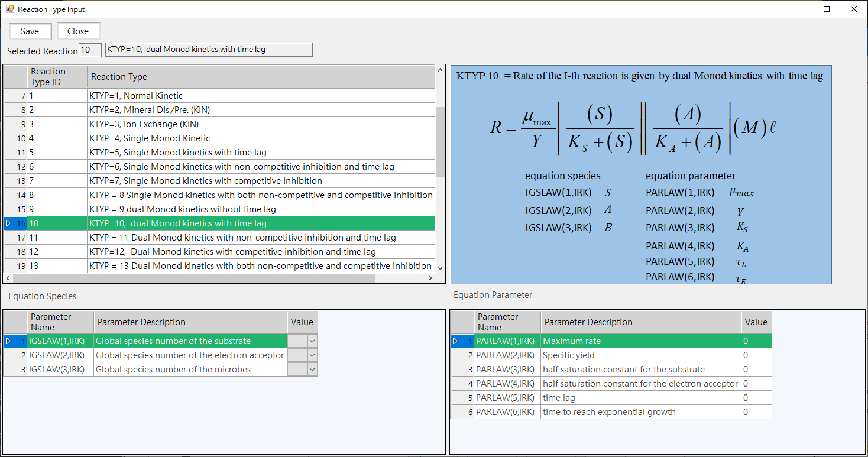This screenshot has height=457, width=868.
Task: Click 'Global species number of the microbes' cell
Action: [x=190, y=370]
